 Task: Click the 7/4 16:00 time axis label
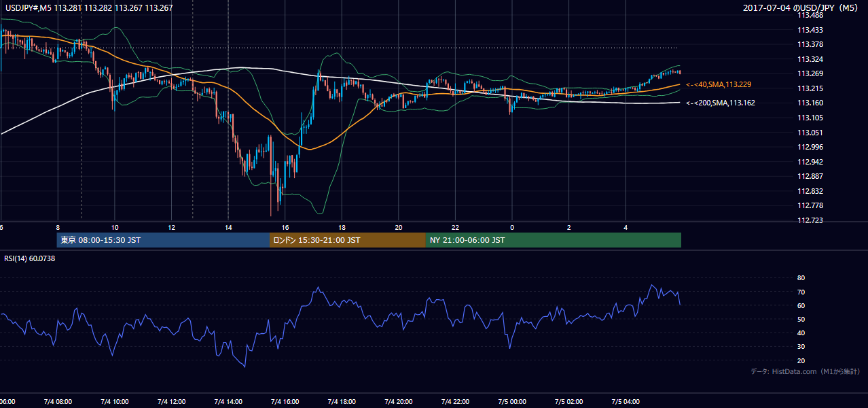[x=285, y=401]
